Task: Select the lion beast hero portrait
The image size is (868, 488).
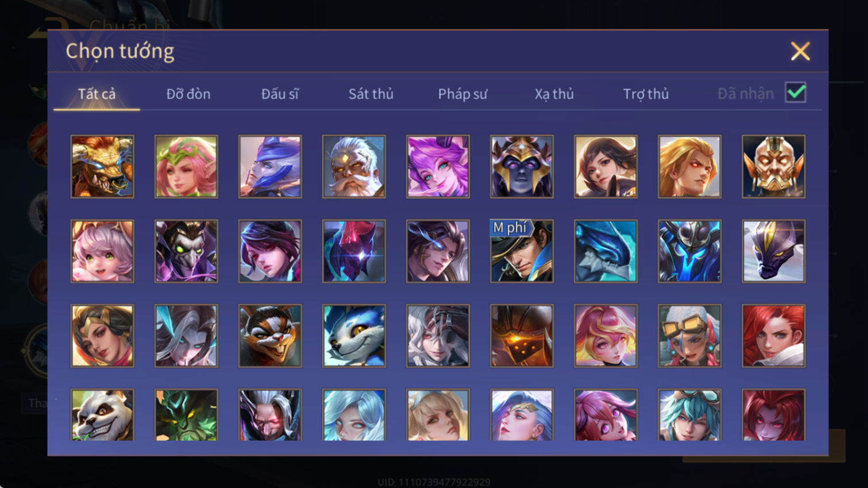Action: (102, 167)
